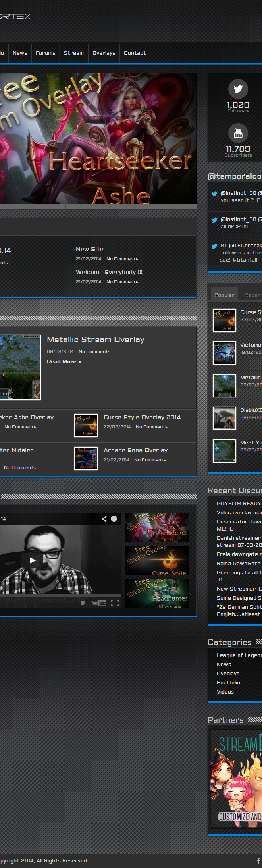Open the Contact menu item
Viewport: 262px width, 868px height.
click(135, 53)
